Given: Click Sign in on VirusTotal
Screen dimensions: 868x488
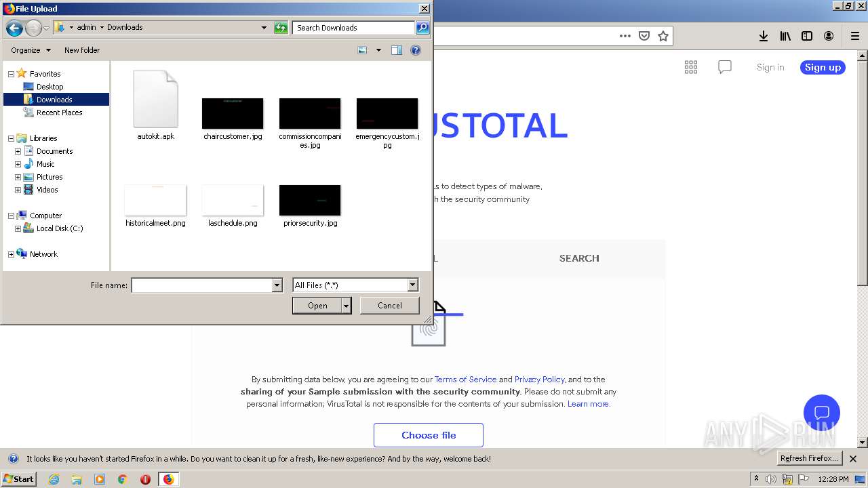Looking at the screenshot, I should (x=770, y=67).
